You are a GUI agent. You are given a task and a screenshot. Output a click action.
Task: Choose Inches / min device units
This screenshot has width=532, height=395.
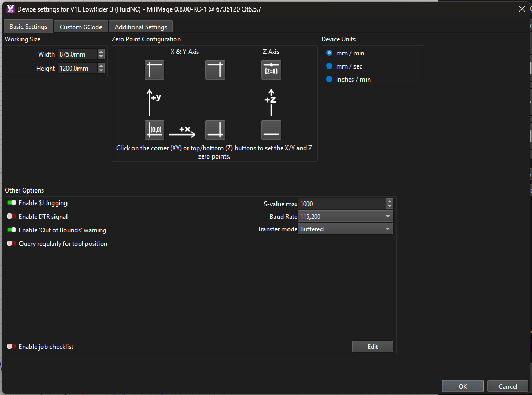329,80
